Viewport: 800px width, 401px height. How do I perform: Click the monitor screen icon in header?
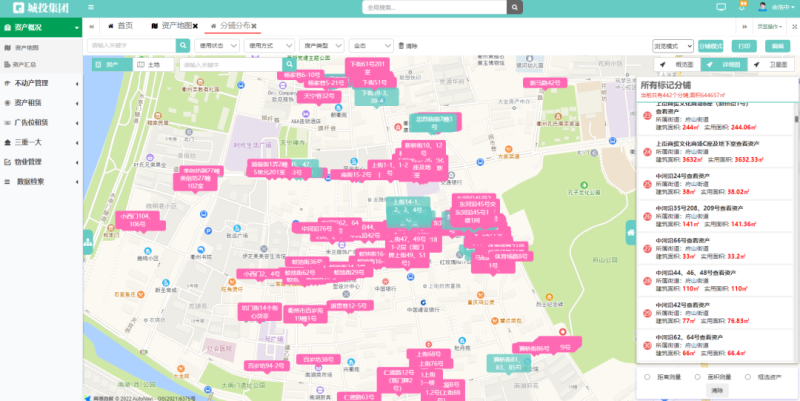click(x=720, y=7)
